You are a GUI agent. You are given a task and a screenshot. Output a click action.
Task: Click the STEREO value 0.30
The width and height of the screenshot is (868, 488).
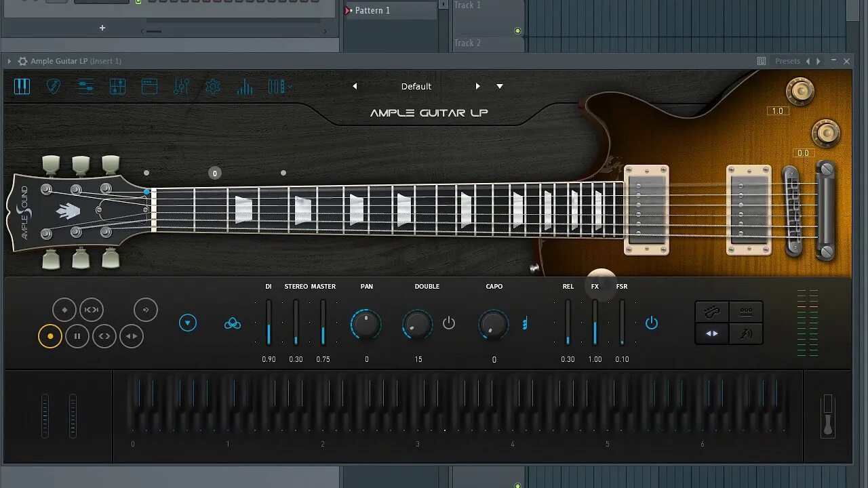tap(296, 359)
